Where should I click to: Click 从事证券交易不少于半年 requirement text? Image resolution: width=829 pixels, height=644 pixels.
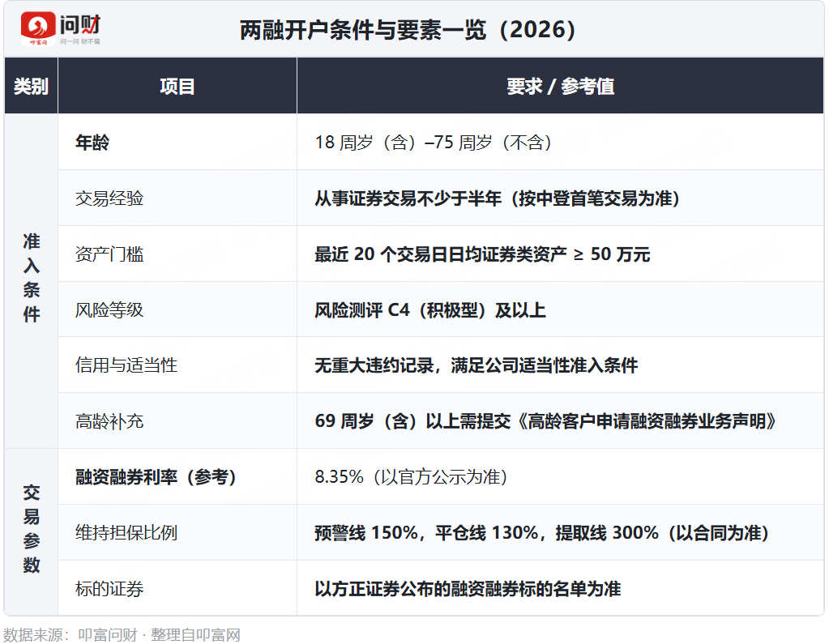pos(498,198)
